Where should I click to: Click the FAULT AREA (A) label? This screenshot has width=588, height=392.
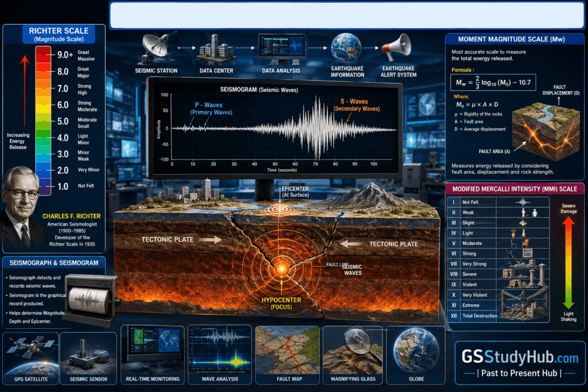494,152
